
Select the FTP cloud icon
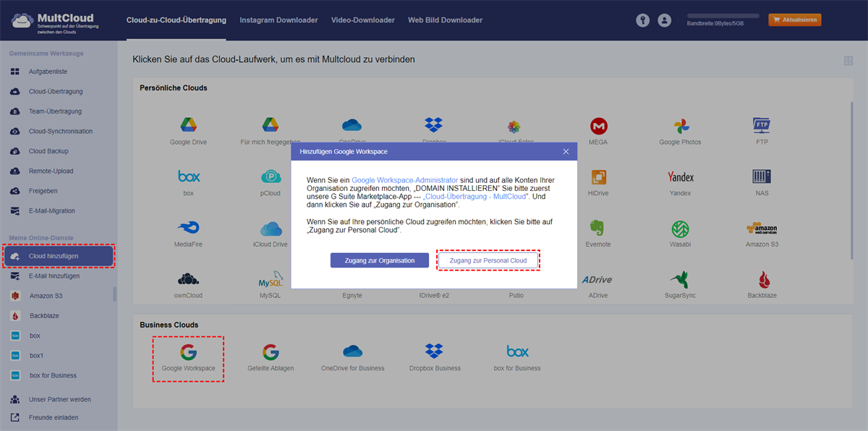tap(761, 126)
